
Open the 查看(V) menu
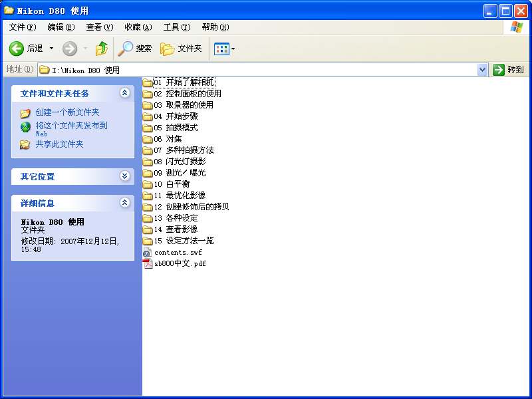pos(99,27)
